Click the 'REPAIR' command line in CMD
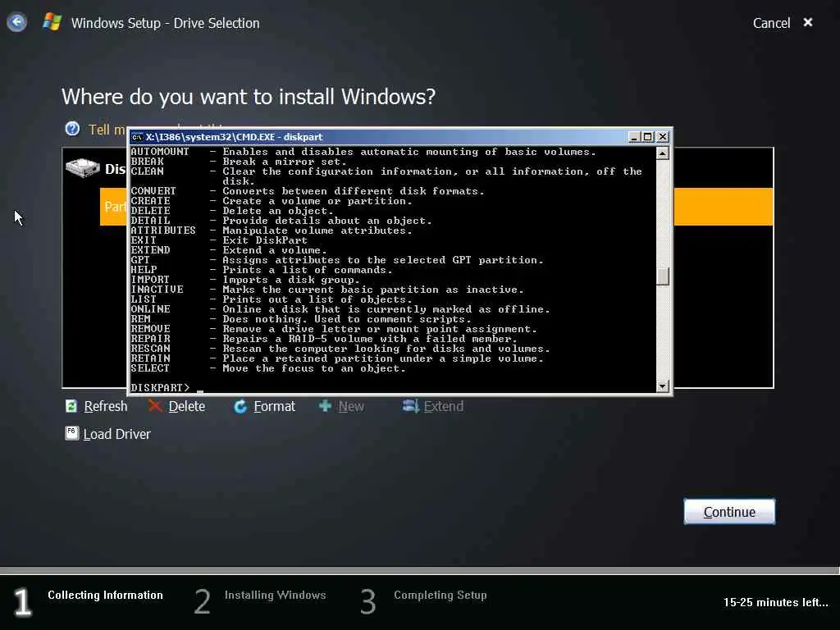The width and height of the screenshot is (840, 630). coord(324,339)
